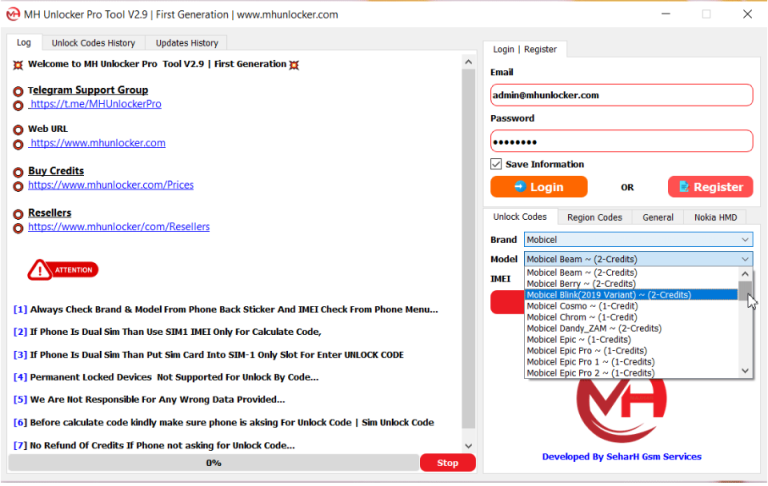This screenshot has height=486, width=768.
Task: Click the bullet icon beside Web URL
Action: [18, 130]
